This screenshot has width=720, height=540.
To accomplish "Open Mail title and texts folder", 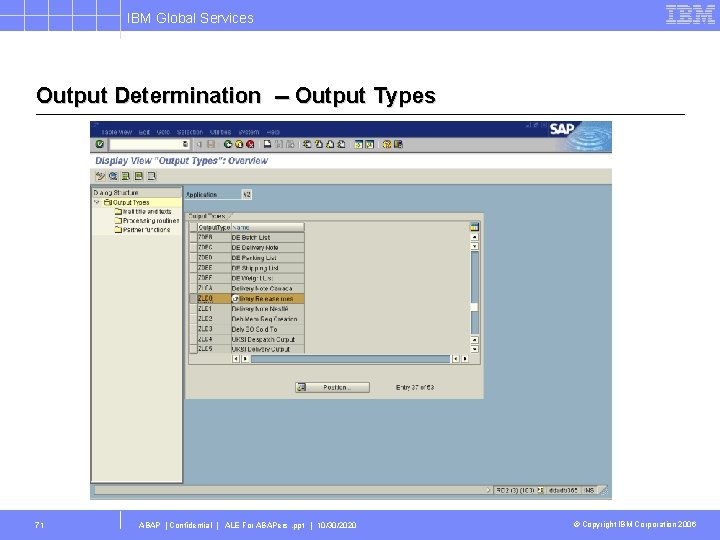I will pyautogui.click(x=143, y=211).
